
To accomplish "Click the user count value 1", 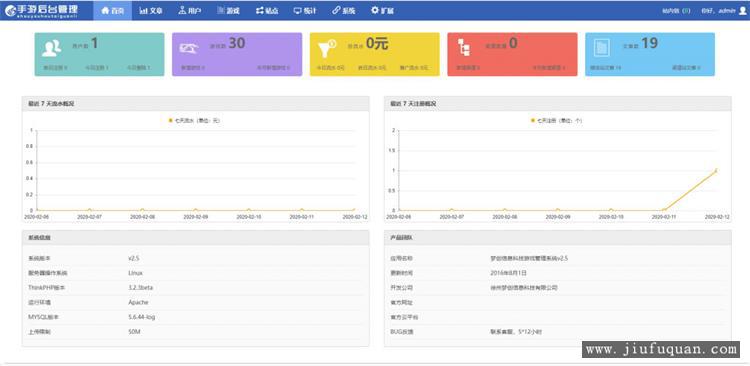I will [x=94, y=44].
